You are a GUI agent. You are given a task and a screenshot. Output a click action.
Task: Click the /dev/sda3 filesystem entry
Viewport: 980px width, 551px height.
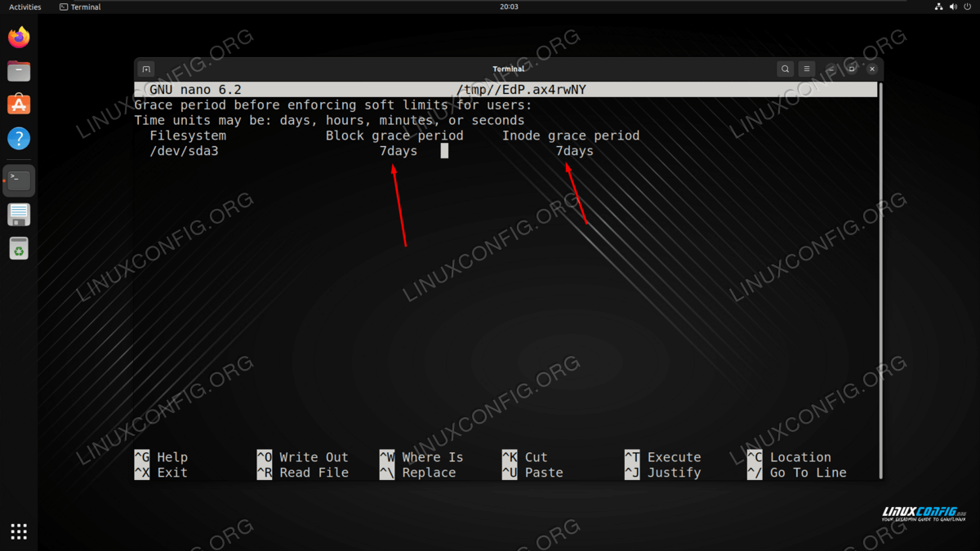[x=184, y=151]
